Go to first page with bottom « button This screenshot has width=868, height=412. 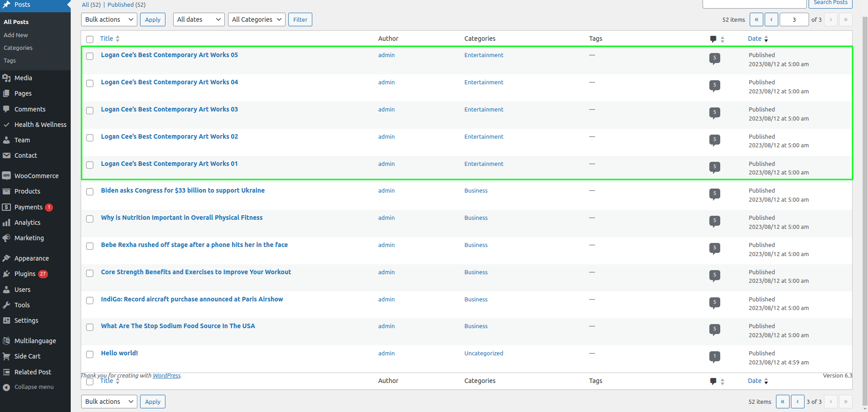[782, 402]
